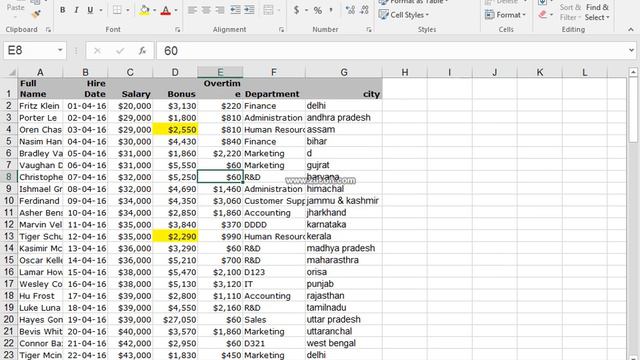Apply Percent Style format
Viewport: 640px width, 360px height.
[x=318, y=10]
